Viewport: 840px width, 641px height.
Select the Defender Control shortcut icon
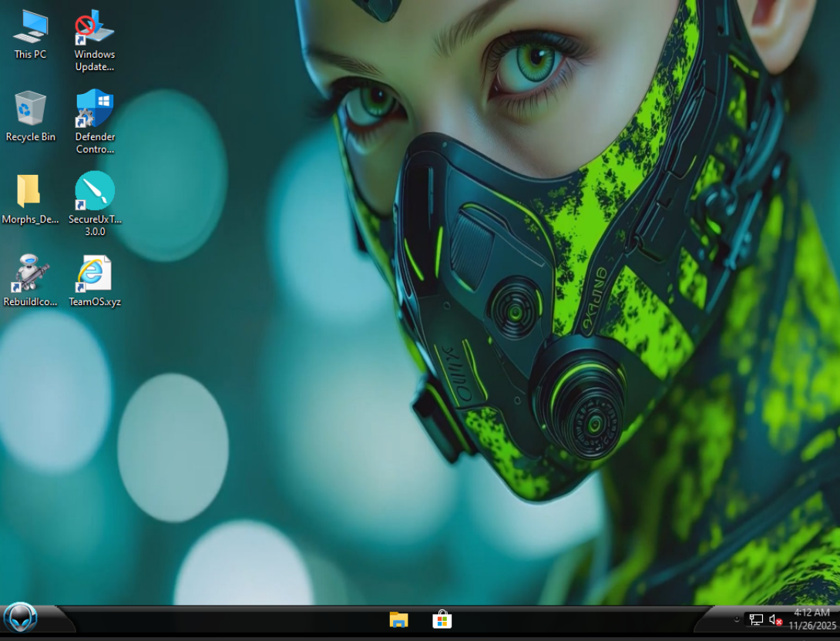point(95,122)
